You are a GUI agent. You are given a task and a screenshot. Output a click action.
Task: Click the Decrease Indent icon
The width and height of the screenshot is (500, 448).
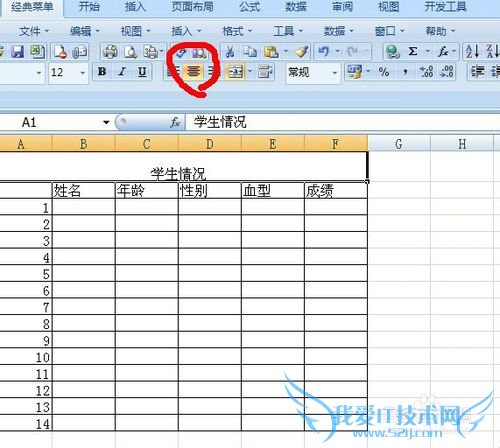pos(477,72)
